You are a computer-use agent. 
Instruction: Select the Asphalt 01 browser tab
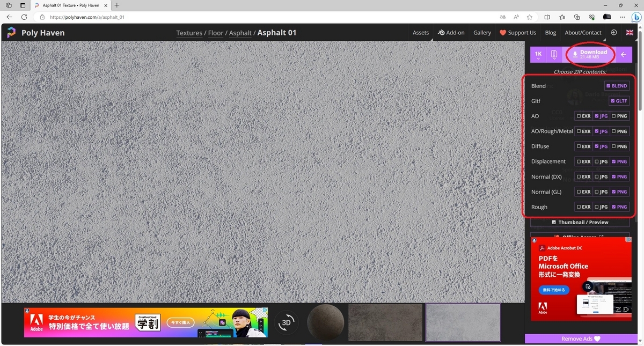pyautogui.click(x=70, y=5)
